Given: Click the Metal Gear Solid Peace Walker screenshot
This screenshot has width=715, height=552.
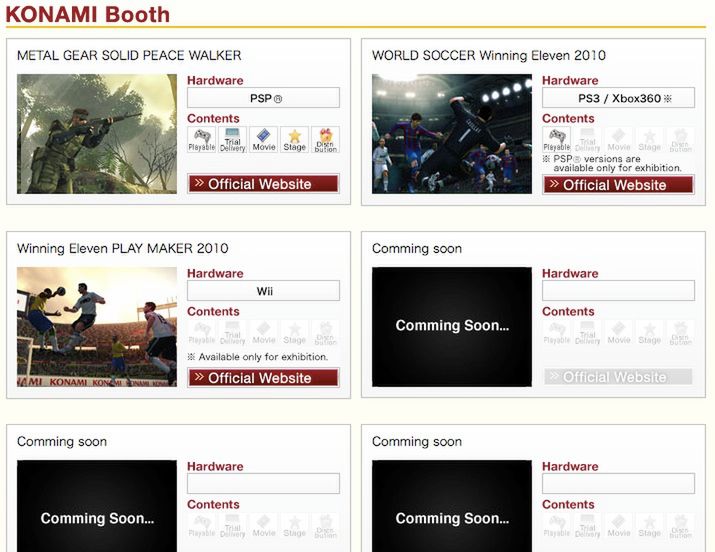Looking at the screenshot, I should 97,134.
